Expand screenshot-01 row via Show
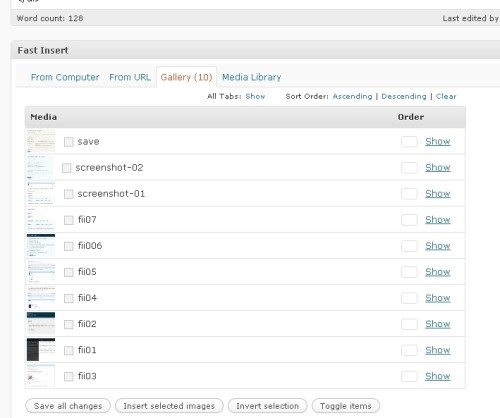 [438, 193]
